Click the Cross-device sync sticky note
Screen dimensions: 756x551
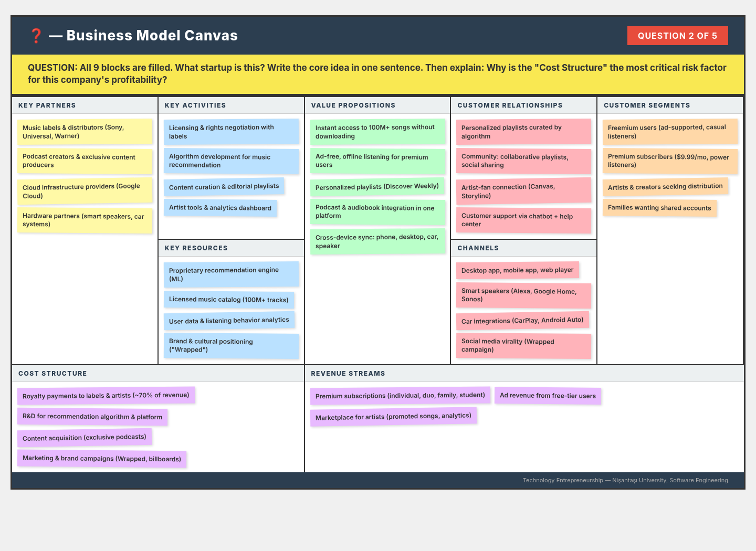pyautogui.click(x=377, y=241)
